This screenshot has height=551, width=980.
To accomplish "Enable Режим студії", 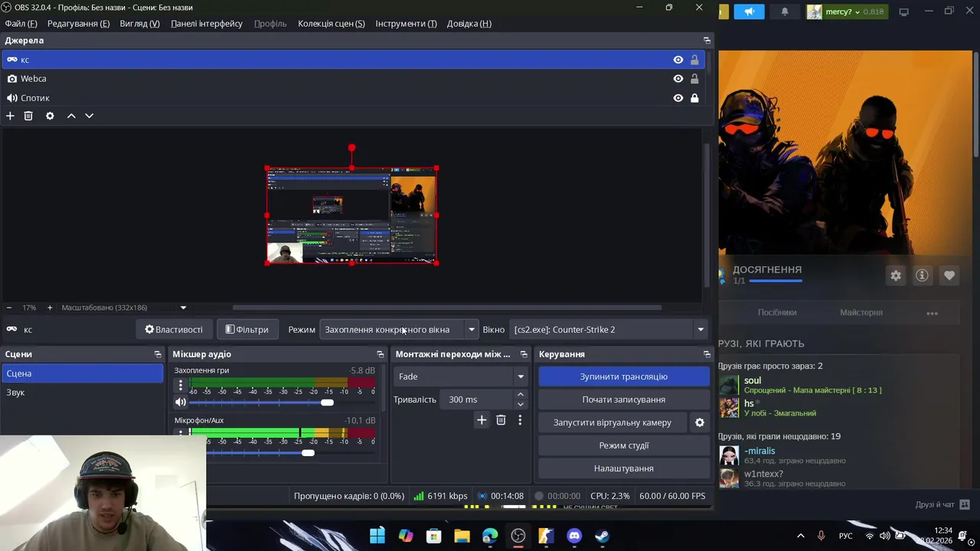I will point(624,445).
